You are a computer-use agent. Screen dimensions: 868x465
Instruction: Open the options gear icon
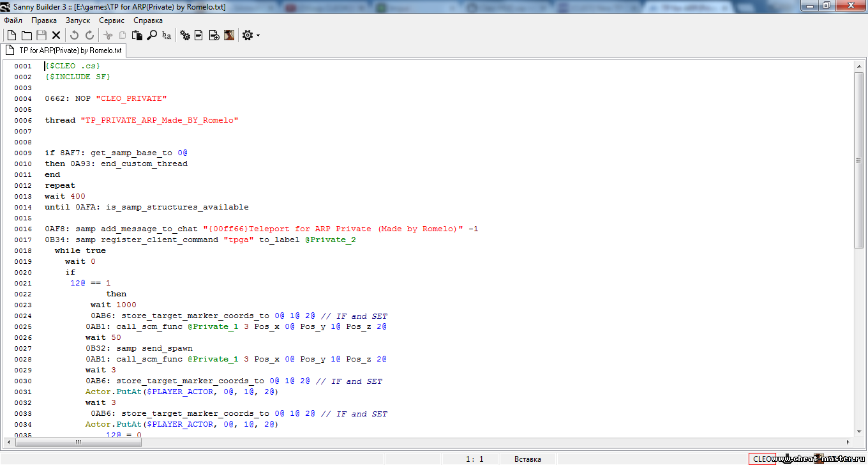click(x=248, y=36)
